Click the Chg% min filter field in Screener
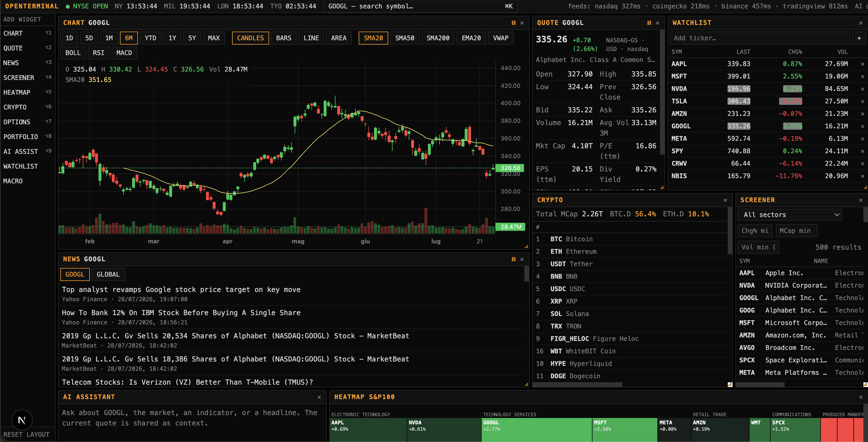The image size is (868, 442). pyautogui.click(x=755, y=231)
